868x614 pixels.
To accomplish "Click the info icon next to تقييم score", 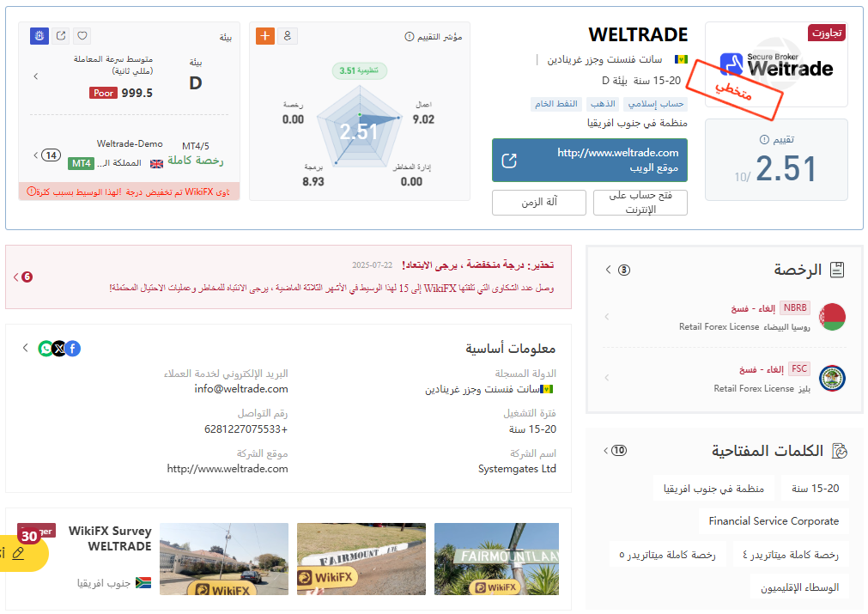I will click(x=764, y=139).
